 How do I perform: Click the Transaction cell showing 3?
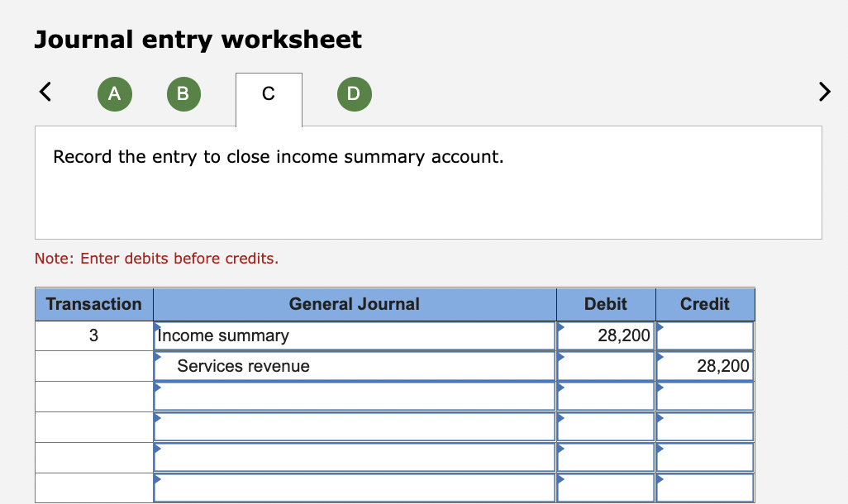click(x=93, y=335)
